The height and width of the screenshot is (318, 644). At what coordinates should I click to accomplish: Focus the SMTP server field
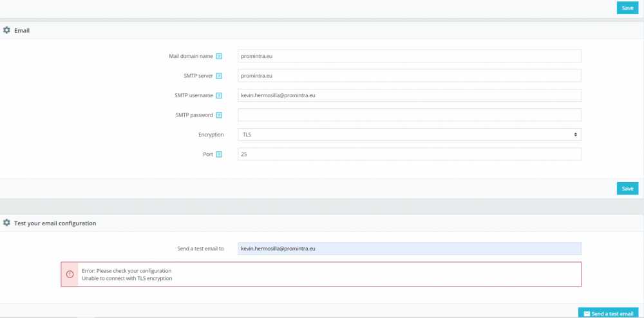coord(410,75)
